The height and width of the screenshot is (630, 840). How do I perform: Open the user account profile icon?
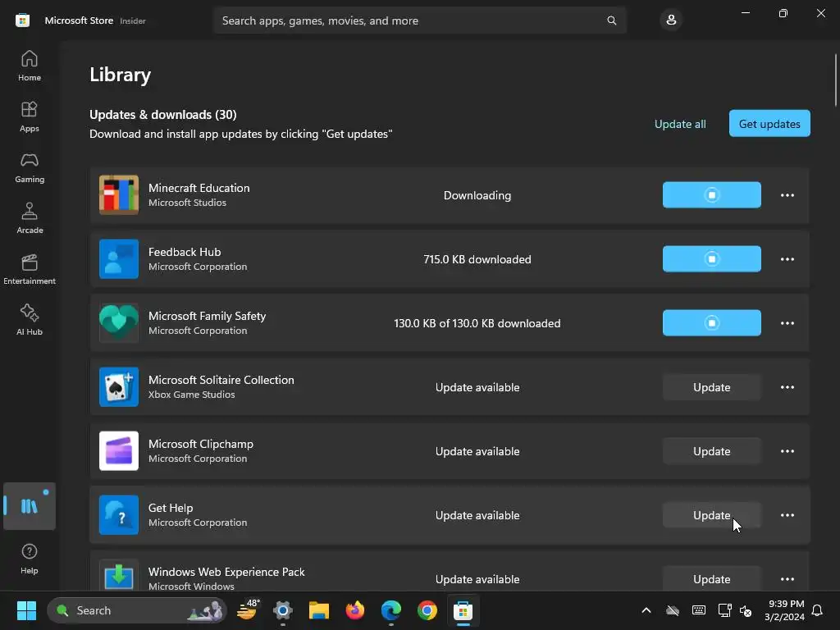point(671,21)
